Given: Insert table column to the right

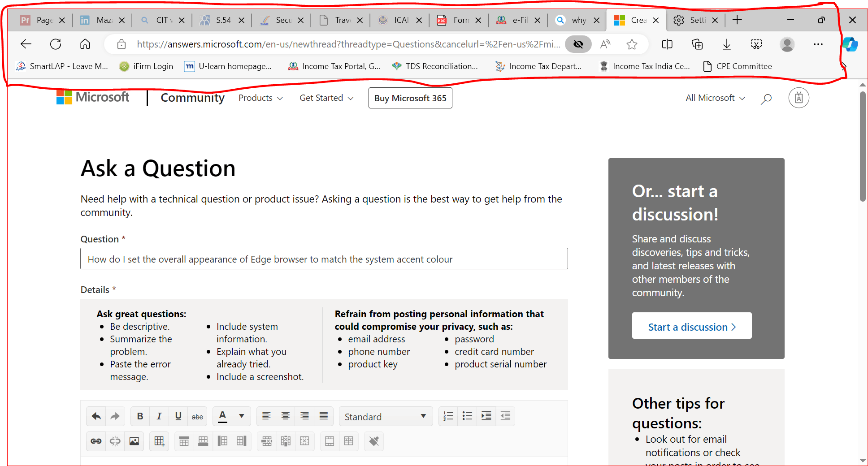Looking at the screenshot, I should [242, 441].
